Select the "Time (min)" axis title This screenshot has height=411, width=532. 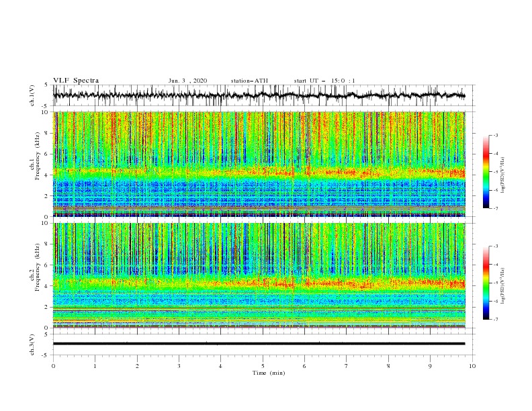coord(269,373)
